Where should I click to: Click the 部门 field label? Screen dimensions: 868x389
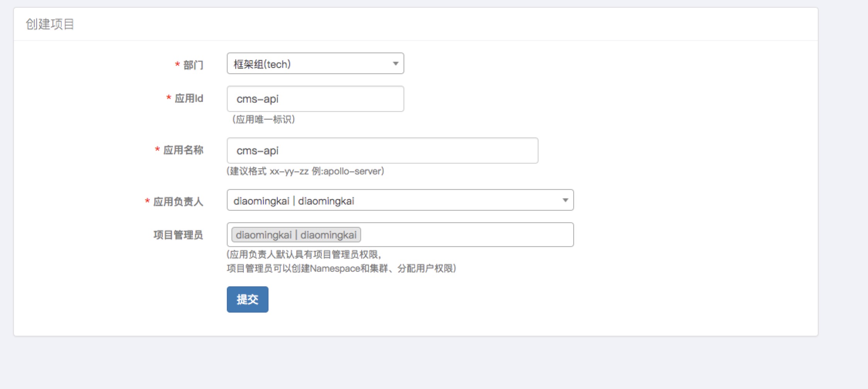[193, 65]
